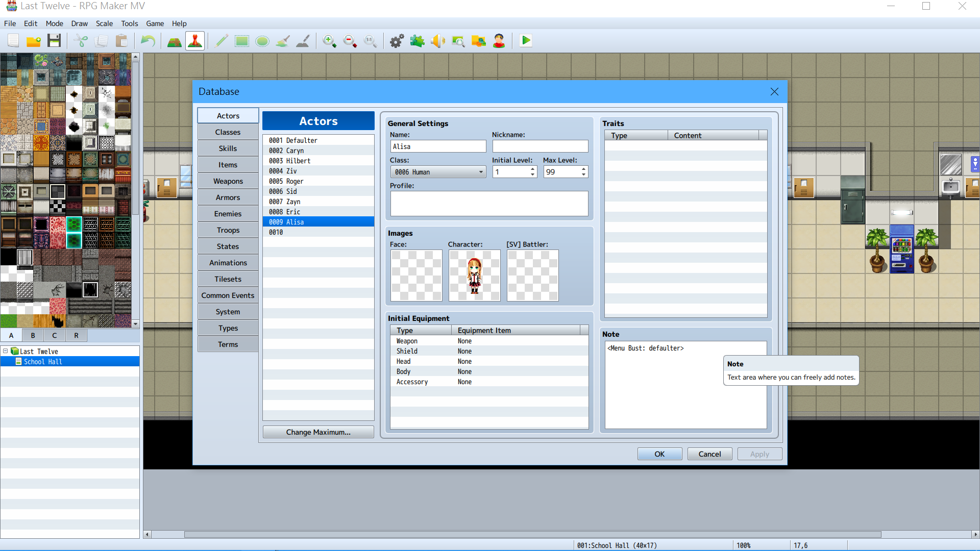Open the Plugin Manager puzzle icon
This screenshot has height=551, width=980.
[418, 41]
